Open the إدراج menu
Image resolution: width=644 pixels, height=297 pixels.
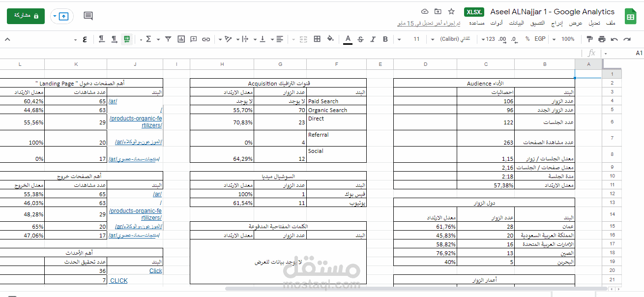[x=557, y=23]
